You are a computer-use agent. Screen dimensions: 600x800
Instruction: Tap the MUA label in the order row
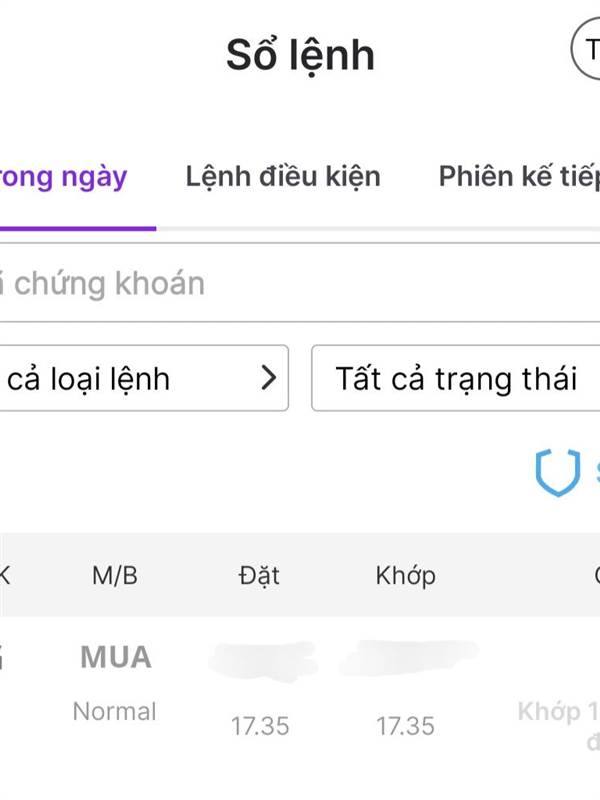pos(116,657)
